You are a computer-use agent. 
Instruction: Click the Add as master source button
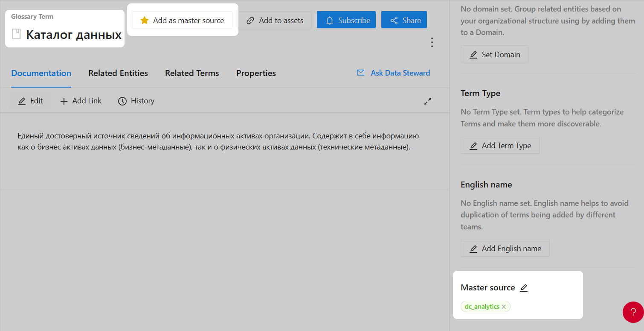tap(182, 21)
